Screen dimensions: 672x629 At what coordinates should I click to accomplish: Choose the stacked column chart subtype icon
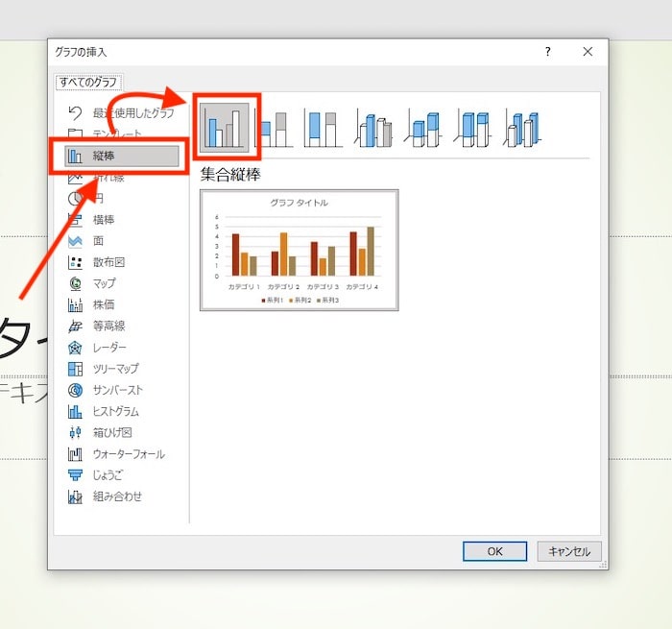pyautogui.click(x=275, y=128)
